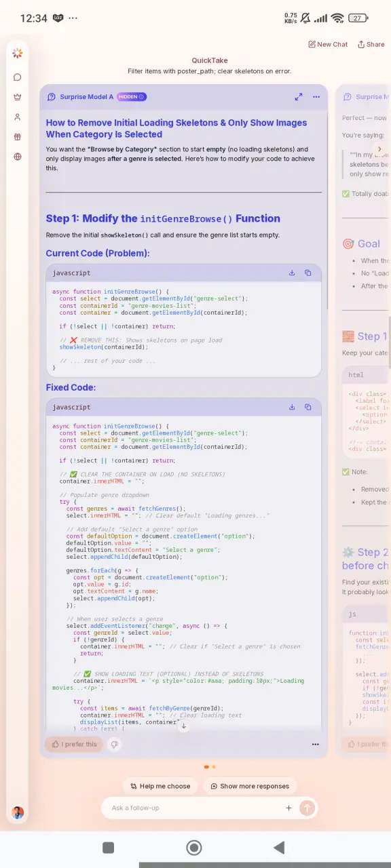
Task: Open the gift icon in sidebar
Action: 18,136
